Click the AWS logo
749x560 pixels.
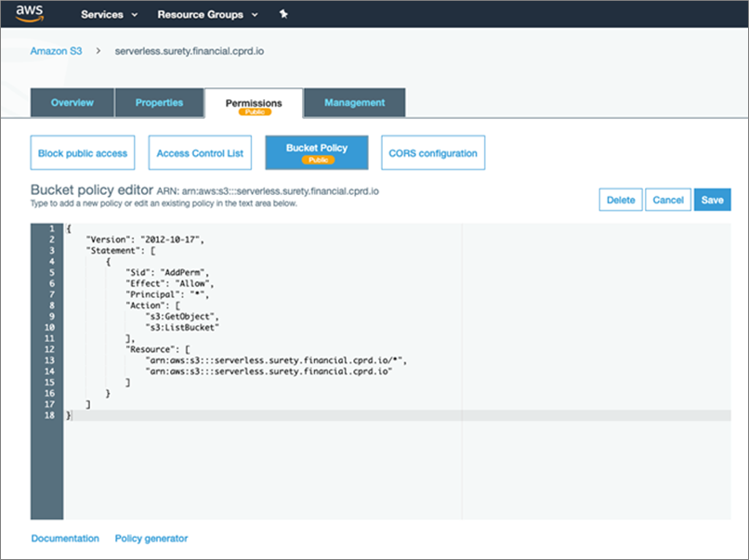(x=30, y=14)
